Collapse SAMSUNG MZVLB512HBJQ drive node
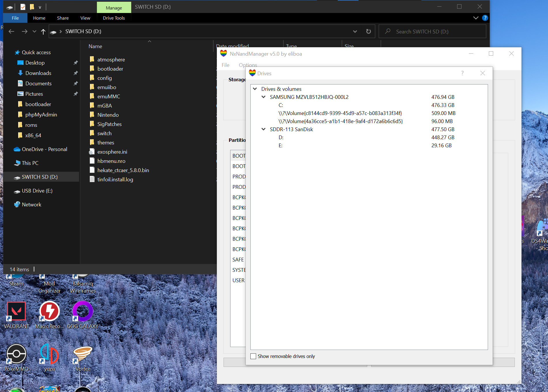 pyautogui.click(x=263, y=97)
